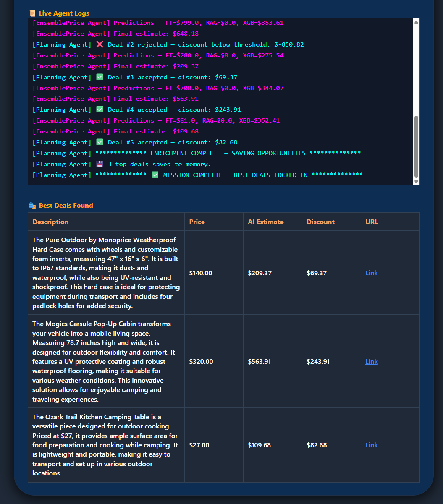Click the log panel scrollbar thumb
The width and height of the screenshot is (443, 504).
[416, 146]
